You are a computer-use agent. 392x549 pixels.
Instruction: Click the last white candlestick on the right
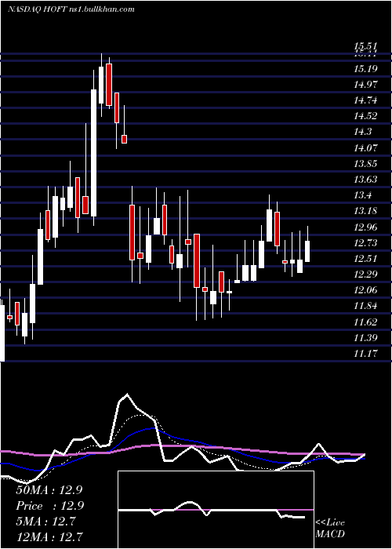(307, 252)
